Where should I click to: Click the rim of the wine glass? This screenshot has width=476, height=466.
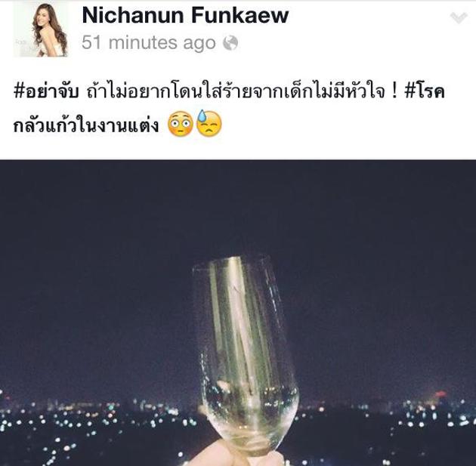click(232, 261)
